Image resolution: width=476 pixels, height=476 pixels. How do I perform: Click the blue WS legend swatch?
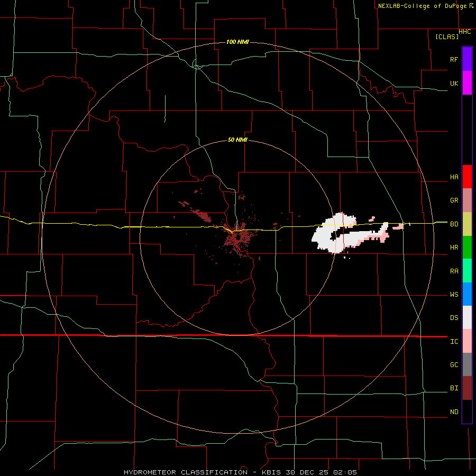(467, 294)
